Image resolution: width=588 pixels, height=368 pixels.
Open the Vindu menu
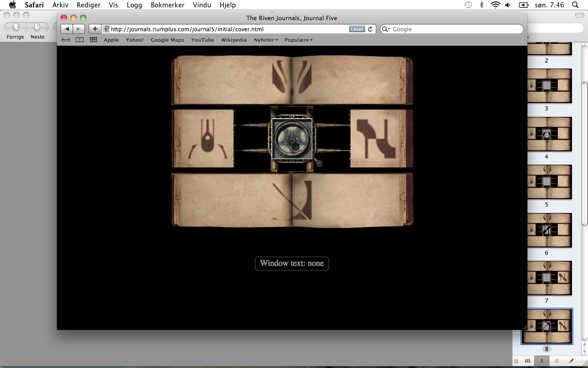(203, 5)
